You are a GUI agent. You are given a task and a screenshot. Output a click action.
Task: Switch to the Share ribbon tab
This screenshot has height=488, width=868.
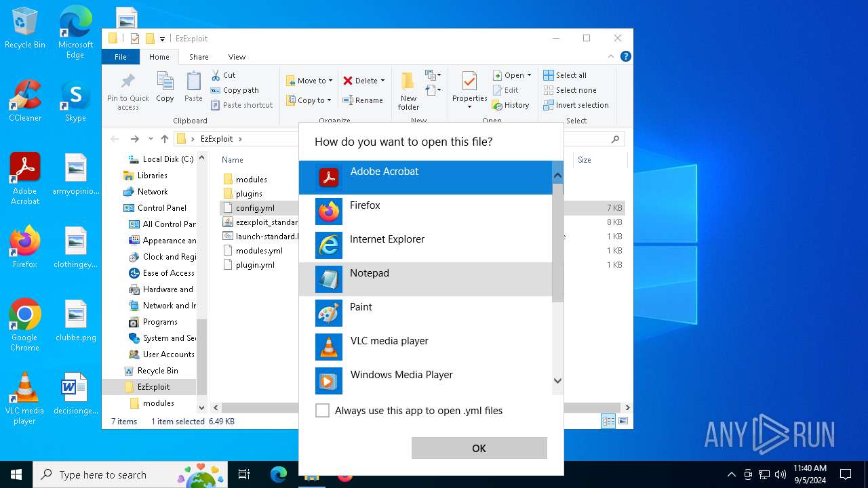(199, 57)
